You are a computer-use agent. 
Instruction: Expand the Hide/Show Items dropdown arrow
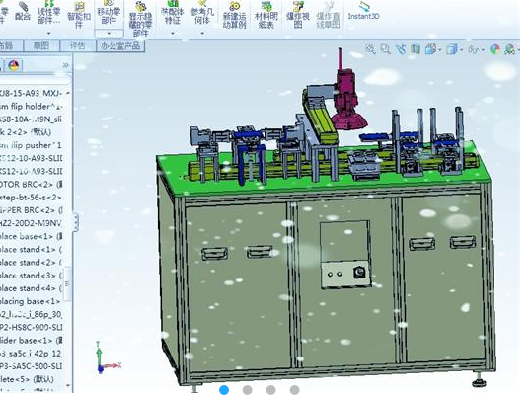[x=484, y=50]
